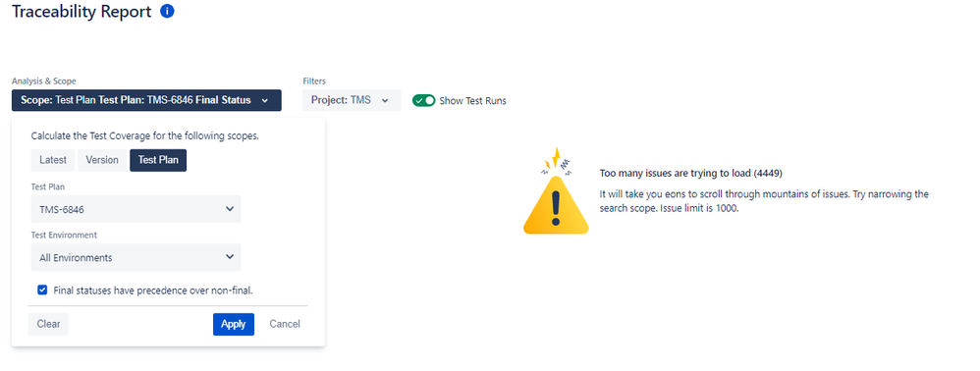Click 'Too many issues are trying to load (4449)'
The height and width of the screenshot is (371, 980).
point(690,173)
